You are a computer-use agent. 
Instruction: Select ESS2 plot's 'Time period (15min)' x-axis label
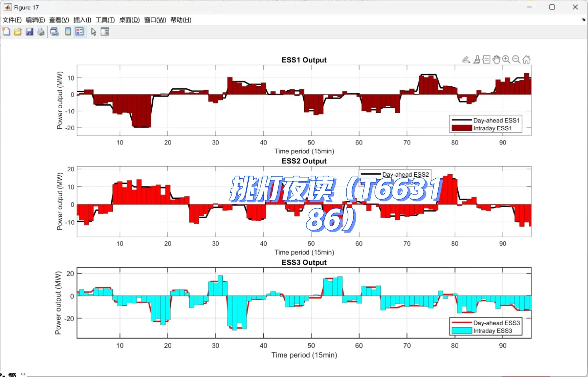click(304, 252)
